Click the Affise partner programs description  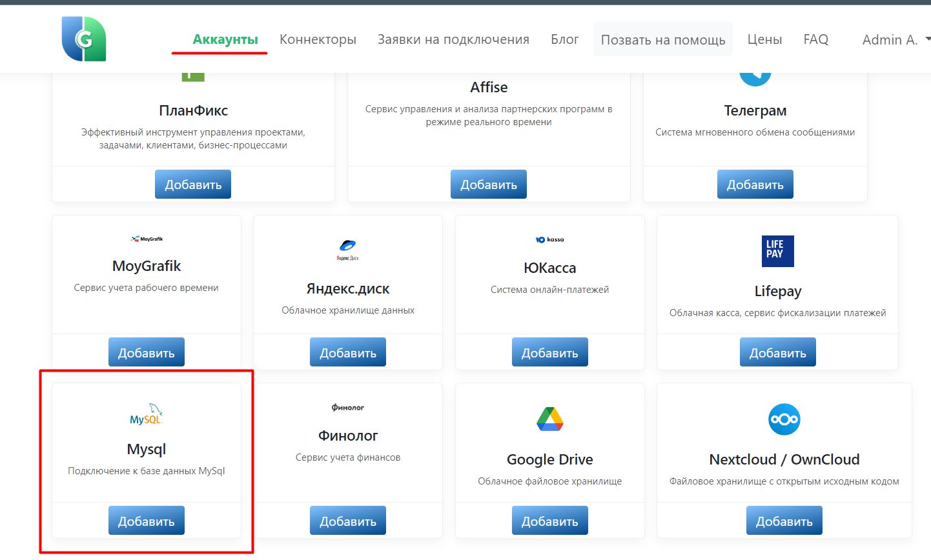click(489, 115)
